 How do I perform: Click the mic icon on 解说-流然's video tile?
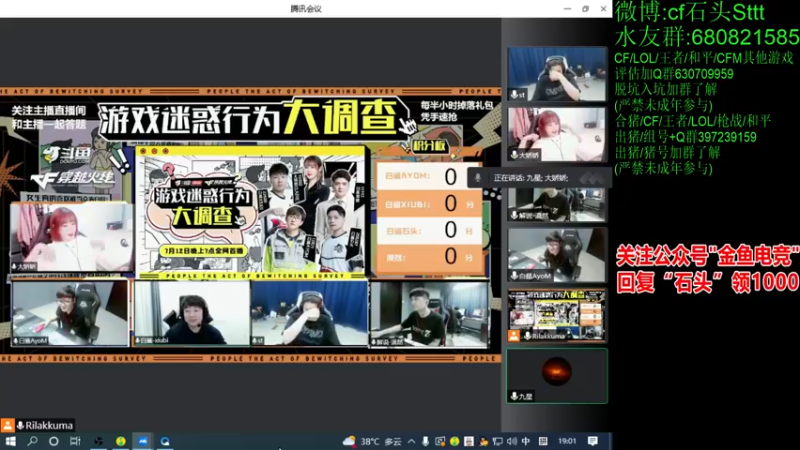[514, 215]
